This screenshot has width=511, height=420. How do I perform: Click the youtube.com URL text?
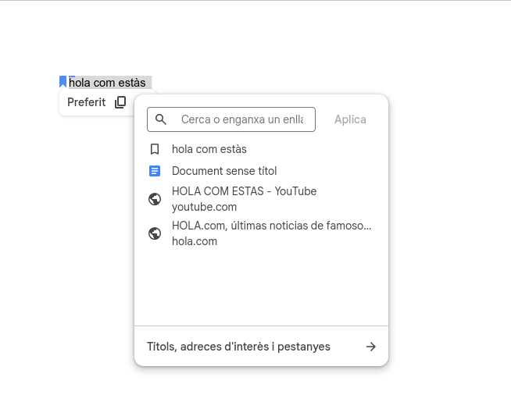click(204, 207)
